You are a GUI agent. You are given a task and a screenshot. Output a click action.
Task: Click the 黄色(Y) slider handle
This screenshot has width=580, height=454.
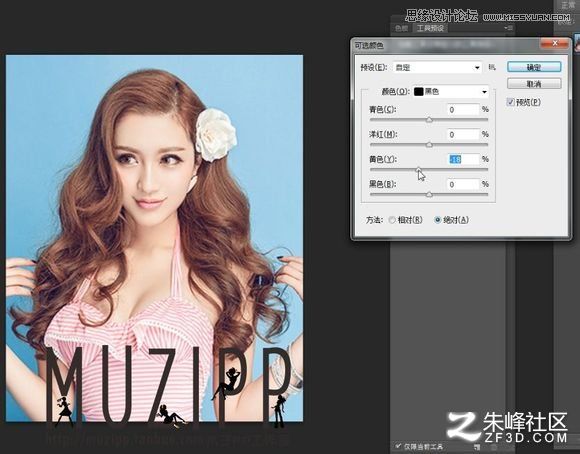coord(418,169)
